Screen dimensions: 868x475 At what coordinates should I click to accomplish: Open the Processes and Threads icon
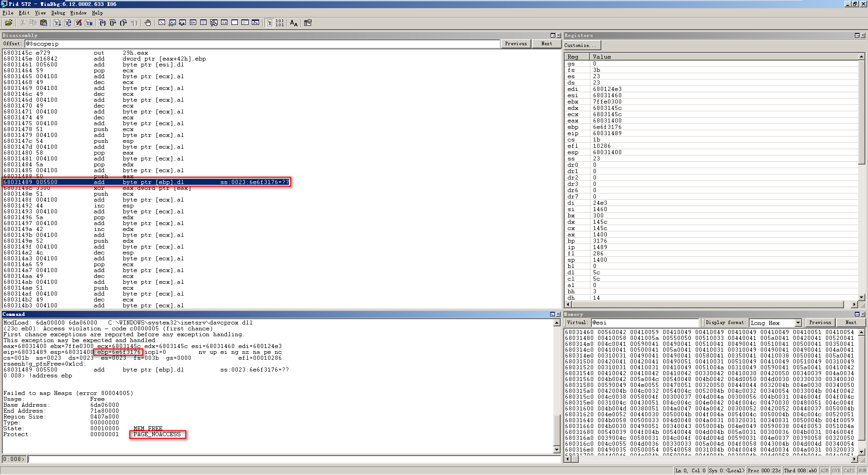tap(245, 23)
